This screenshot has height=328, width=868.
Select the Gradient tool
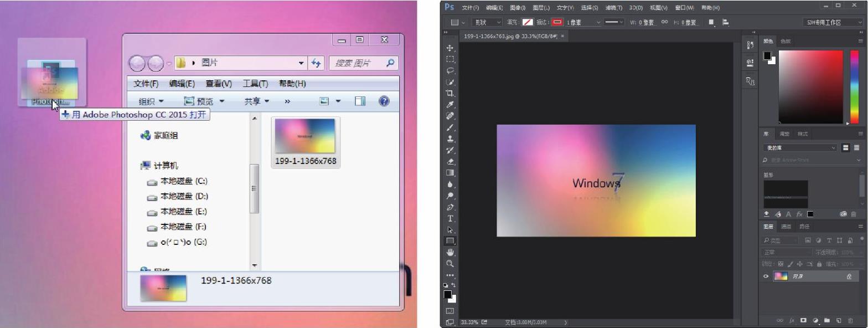pyautogui.click(x=450, y=173)
